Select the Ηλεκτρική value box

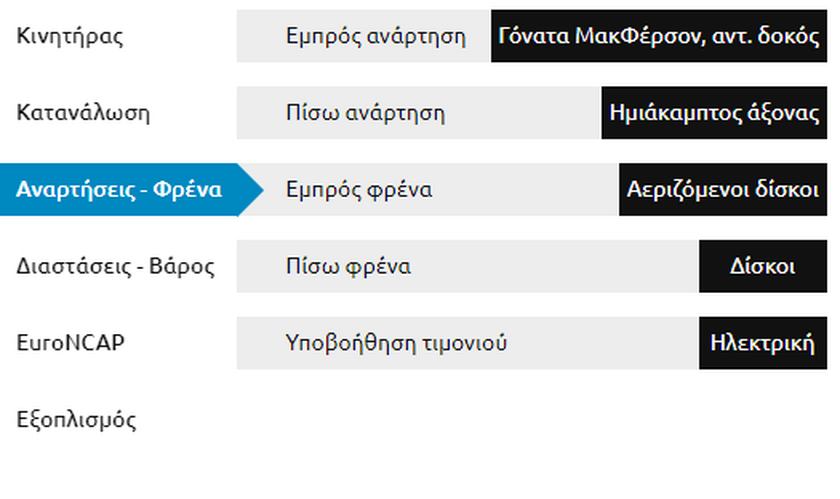(x=763, y=343)
